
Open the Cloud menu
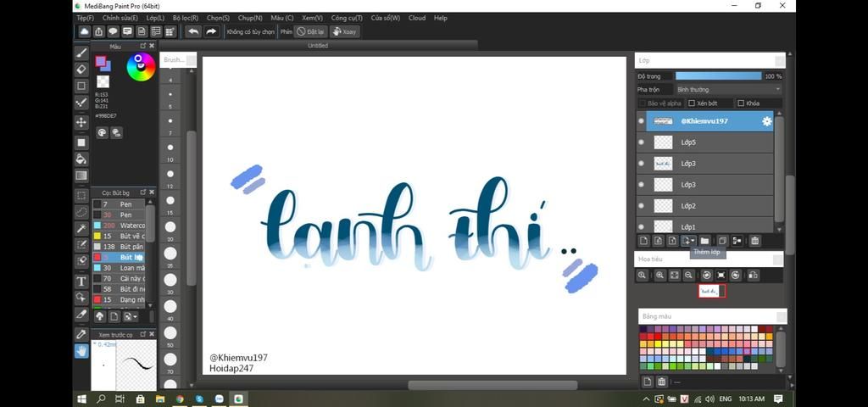click(x=417, y=18)
